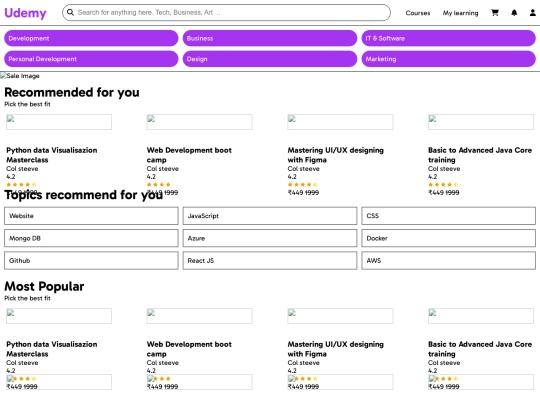This screenshot has width=540, height=405.
Task: Check notifications bell icon
Action: click(x=514, y=13)
